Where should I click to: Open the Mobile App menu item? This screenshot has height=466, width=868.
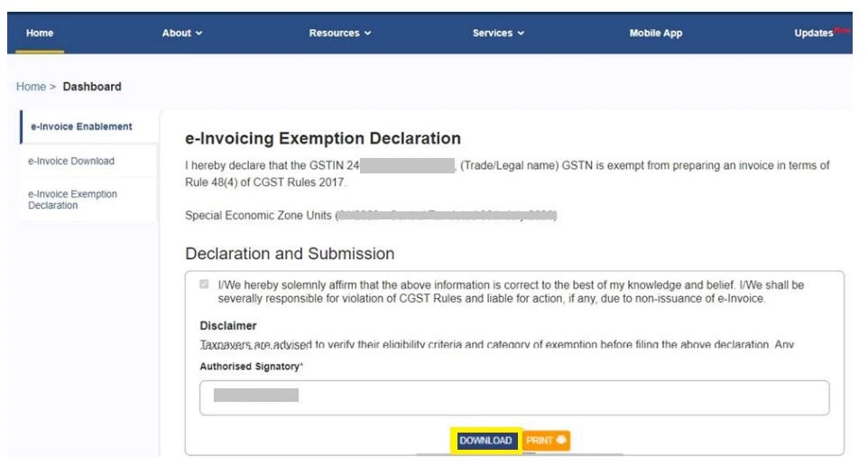pyautogui.click(x=655, y=33)
